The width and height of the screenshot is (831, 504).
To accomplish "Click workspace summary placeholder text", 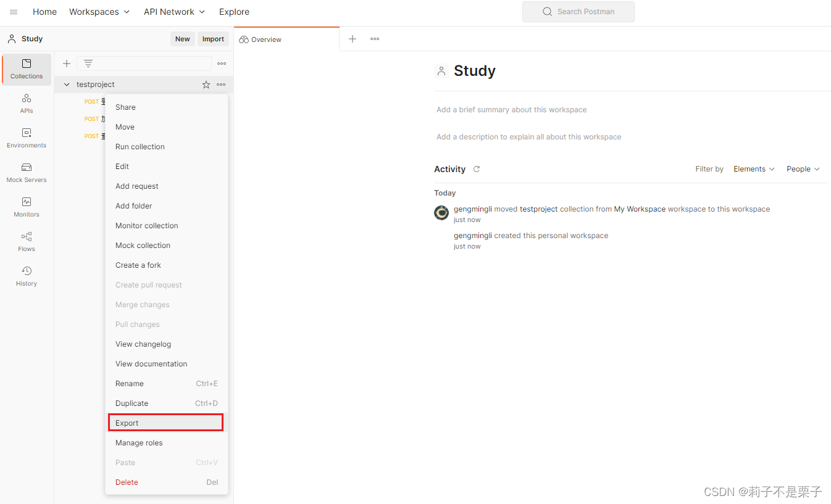I will pos(511,110).
